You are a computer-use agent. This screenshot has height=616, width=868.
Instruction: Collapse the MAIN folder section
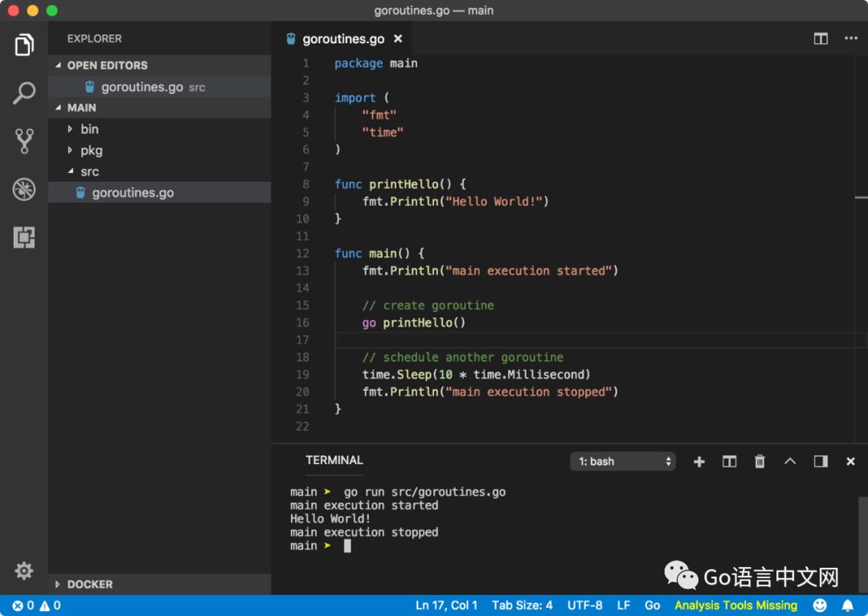pos(159,108)
